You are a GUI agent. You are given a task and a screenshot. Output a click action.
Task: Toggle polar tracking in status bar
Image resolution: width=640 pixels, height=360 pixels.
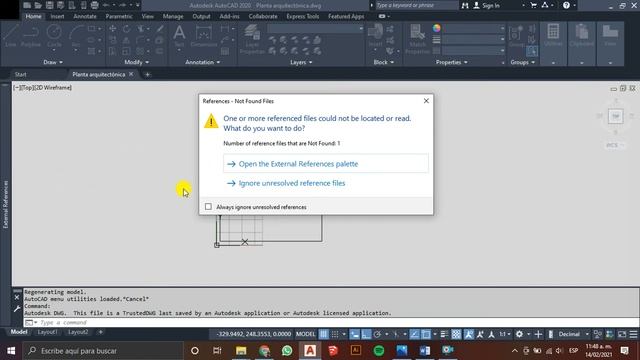point(378,334)
